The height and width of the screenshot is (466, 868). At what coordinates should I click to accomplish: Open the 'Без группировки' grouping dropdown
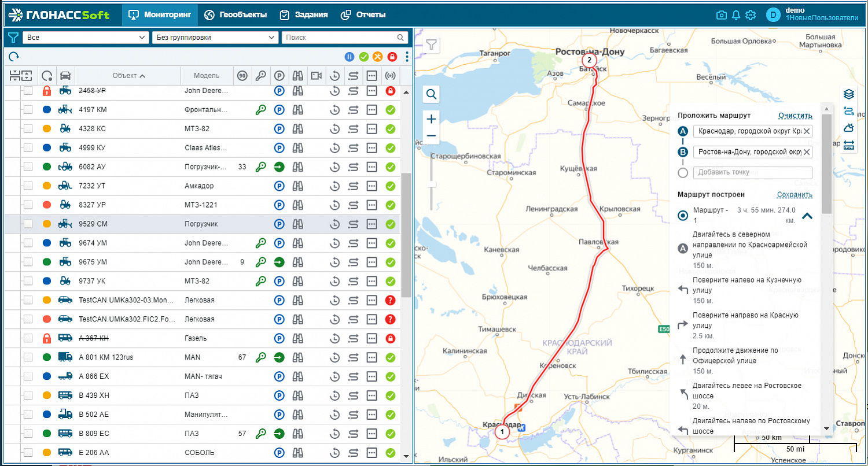[215, 38]
